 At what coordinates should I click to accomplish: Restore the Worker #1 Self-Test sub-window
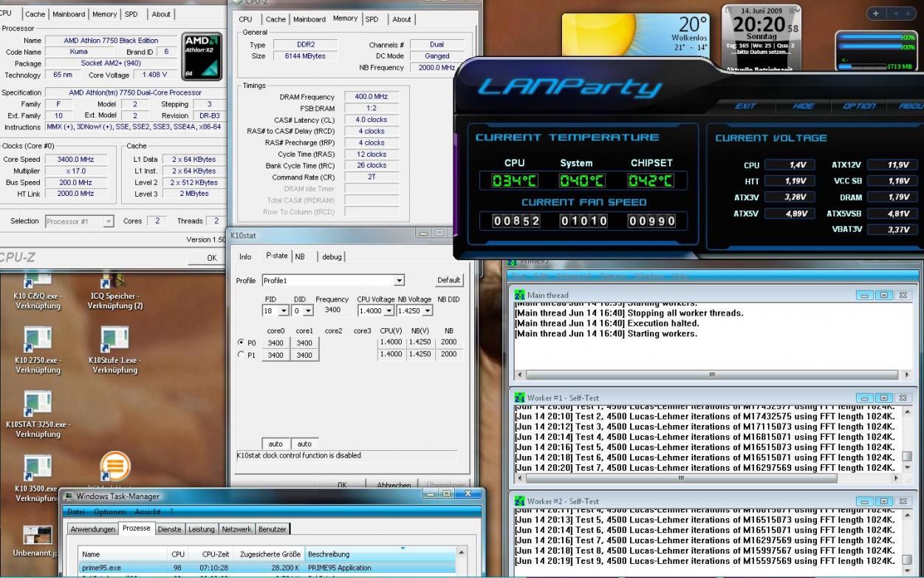coord(883,398)
